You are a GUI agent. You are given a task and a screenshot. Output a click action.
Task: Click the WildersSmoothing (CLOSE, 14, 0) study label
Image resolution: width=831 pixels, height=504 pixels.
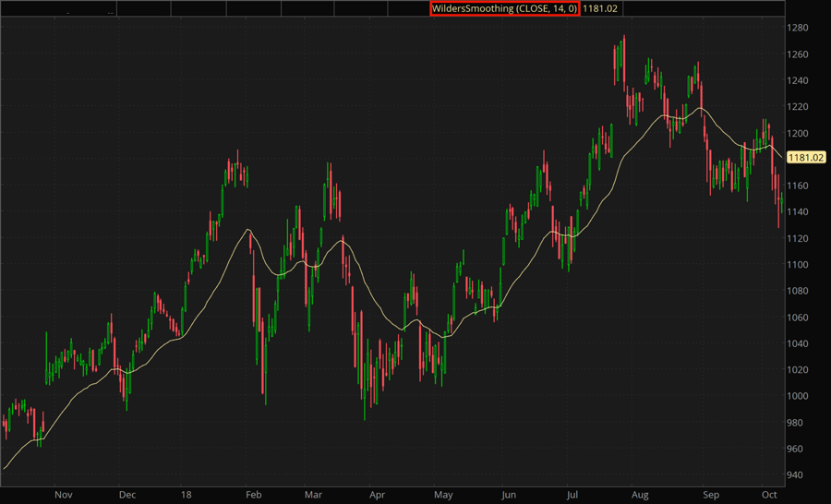point(504,8)
